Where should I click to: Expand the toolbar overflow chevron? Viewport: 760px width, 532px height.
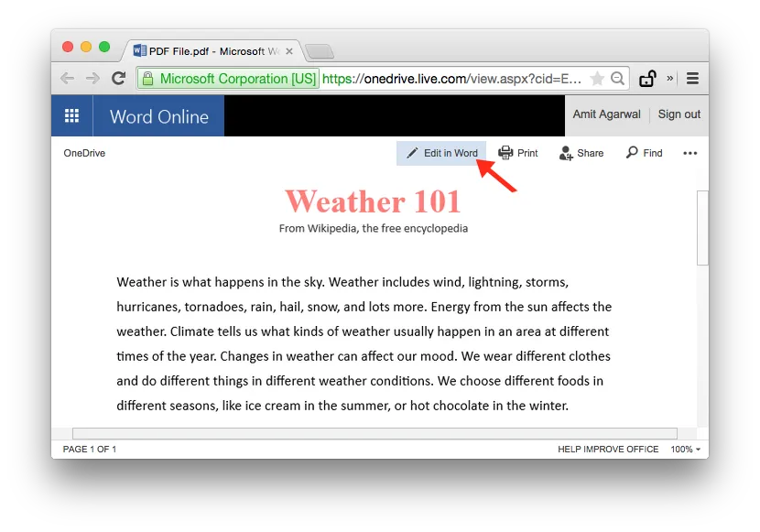[x=671, y=78]
